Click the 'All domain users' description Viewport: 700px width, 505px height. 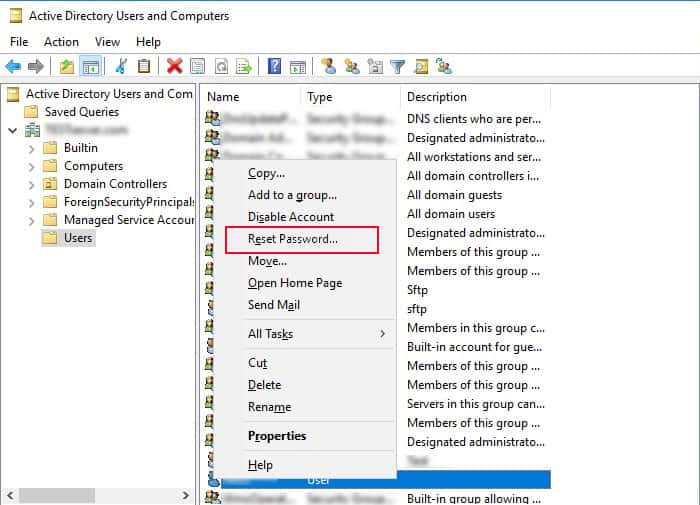(x=451, y=214)
